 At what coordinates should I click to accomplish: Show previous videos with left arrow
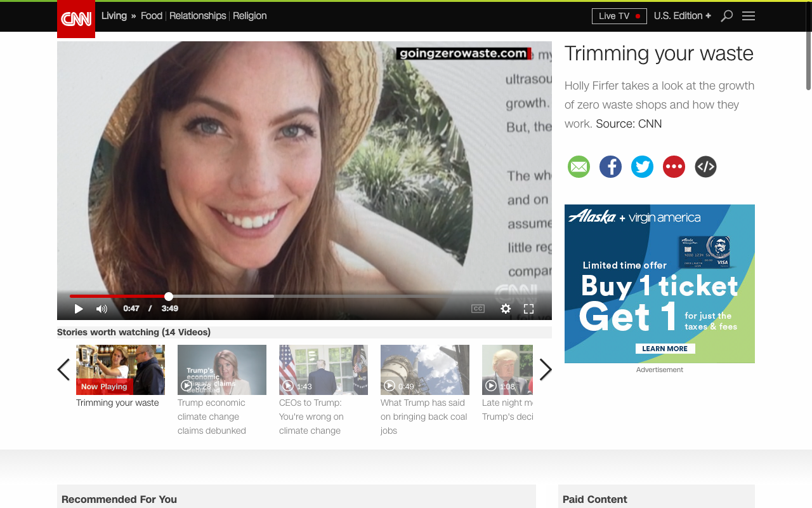[x=63, y=370]
